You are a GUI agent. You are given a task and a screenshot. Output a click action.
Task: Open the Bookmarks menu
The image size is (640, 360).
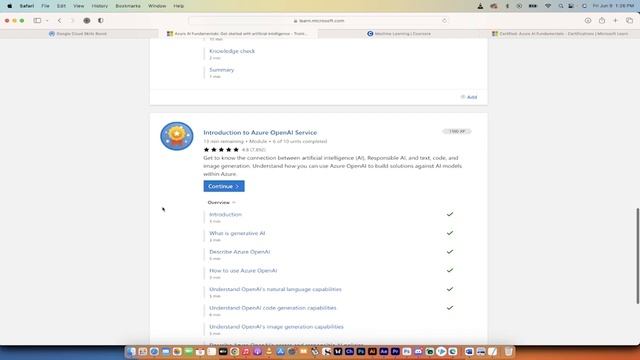[x=128, y=6]
